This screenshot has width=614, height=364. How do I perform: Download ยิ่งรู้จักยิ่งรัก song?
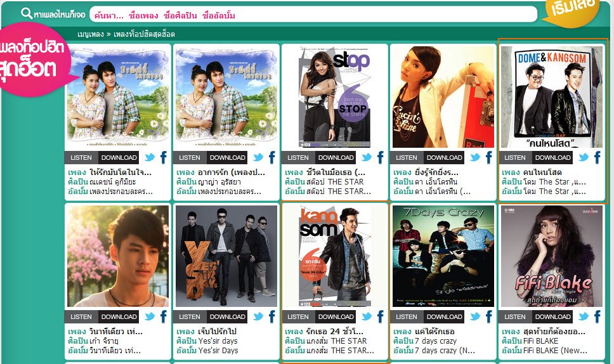(444, 158)
